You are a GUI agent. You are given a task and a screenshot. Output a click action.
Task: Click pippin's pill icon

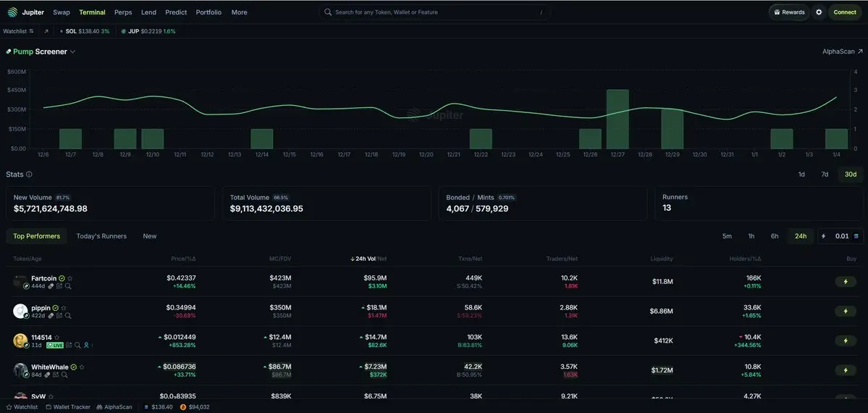(x=51, y=315)
